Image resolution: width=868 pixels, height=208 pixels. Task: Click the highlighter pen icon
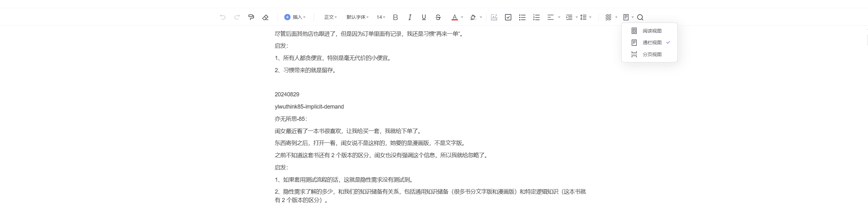473,17
